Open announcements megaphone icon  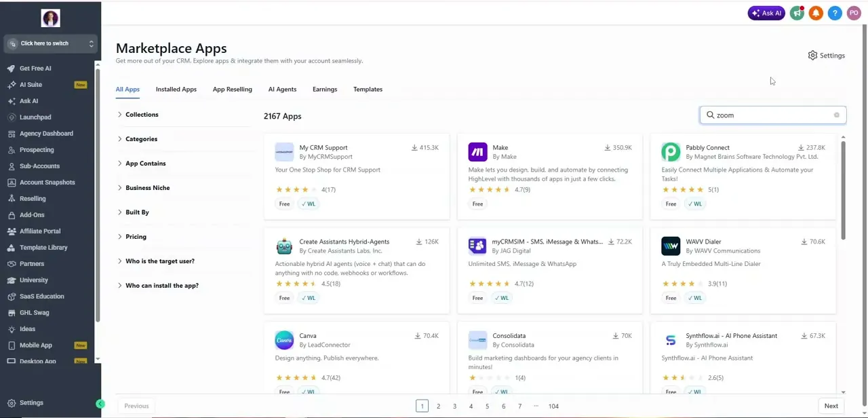tap(797, 13)
